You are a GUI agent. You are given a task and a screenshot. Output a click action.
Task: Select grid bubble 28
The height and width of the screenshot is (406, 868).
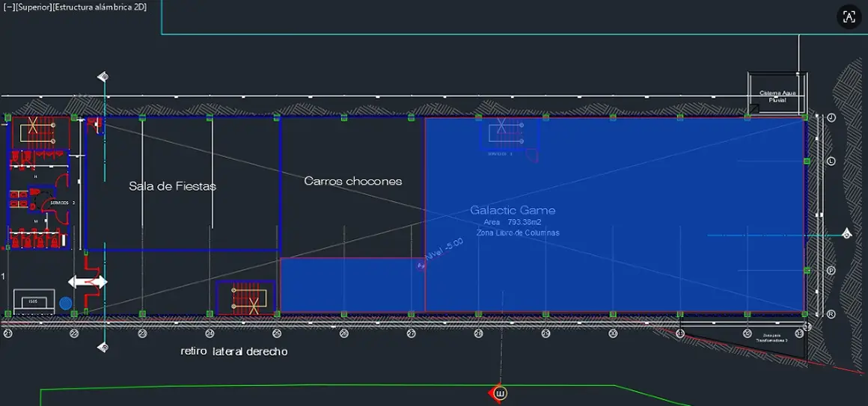478,333
